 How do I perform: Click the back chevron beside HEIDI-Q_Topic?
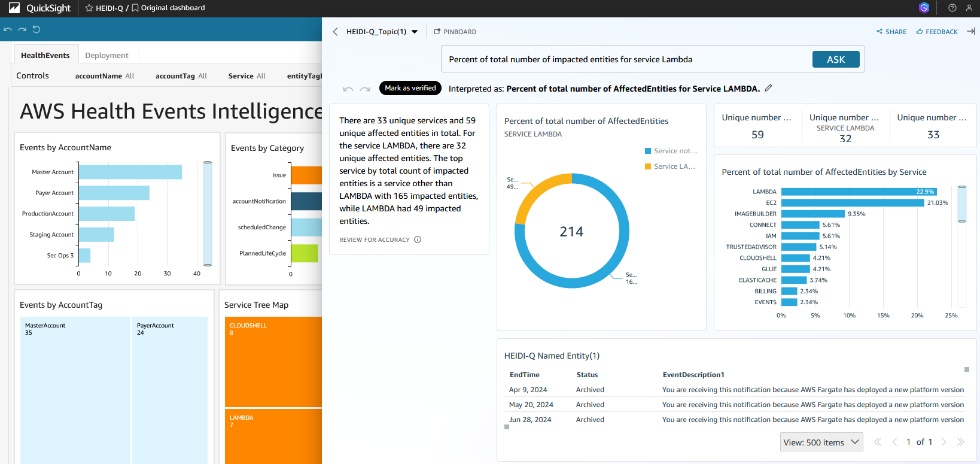(x=335, y=32)
